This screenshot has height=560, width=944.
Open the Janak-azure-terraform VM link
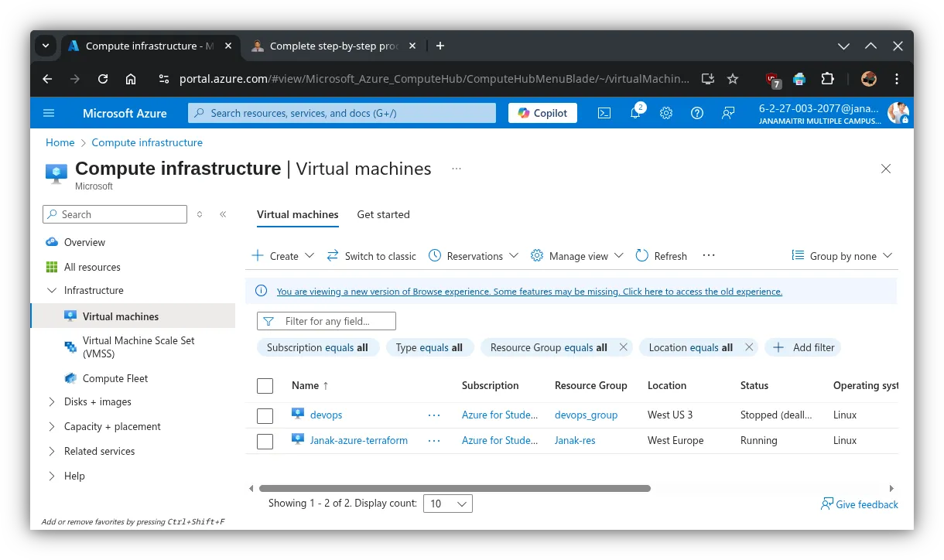(x=358, y=440)
